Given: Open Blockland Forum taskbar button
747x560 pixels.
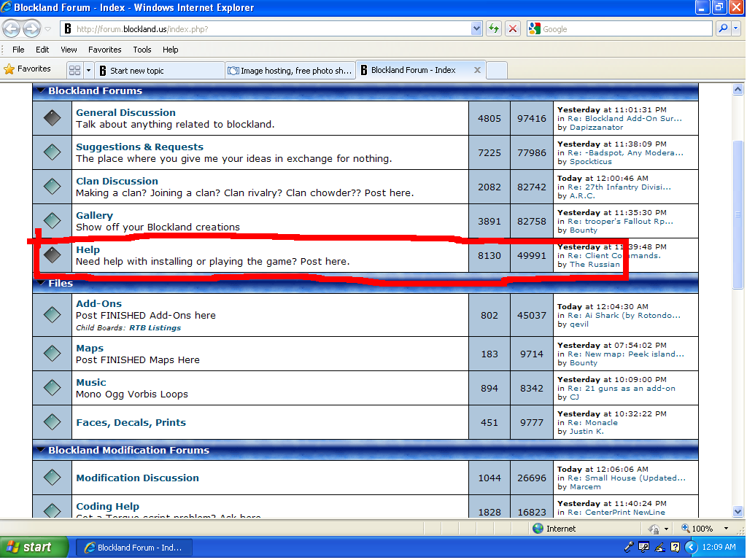Looking at the screenshot, I should click(133, 548).
